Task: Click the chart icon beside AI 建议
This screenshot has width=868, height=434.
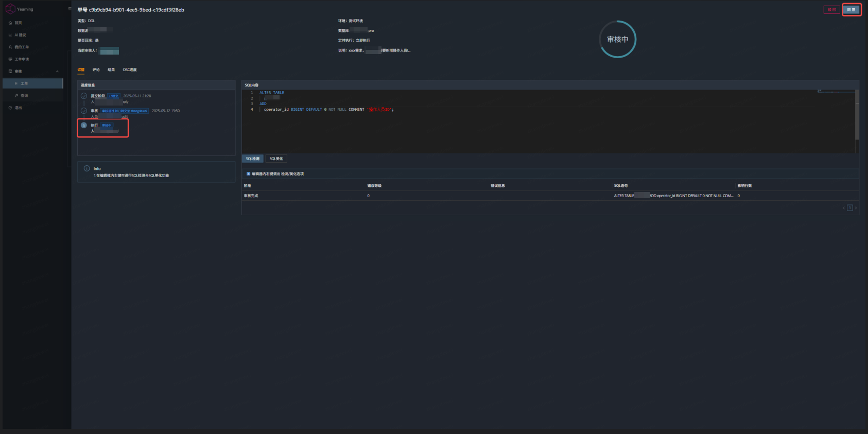Action: pyautogui.click(x=10, y=35)
